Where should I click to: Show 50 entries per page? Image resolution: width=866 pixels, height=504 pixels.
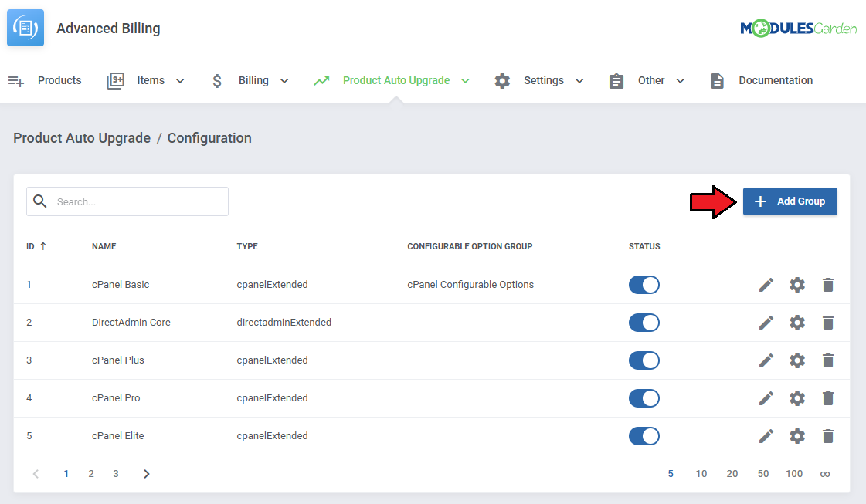tap(763, 474)
